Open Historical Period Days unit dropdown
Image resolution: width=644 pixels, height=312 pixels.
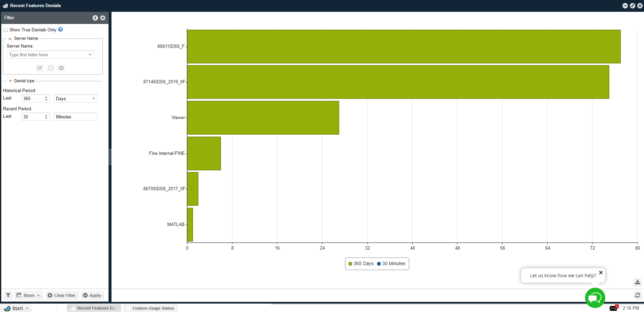pyautogui.click(x=93, y=98)
